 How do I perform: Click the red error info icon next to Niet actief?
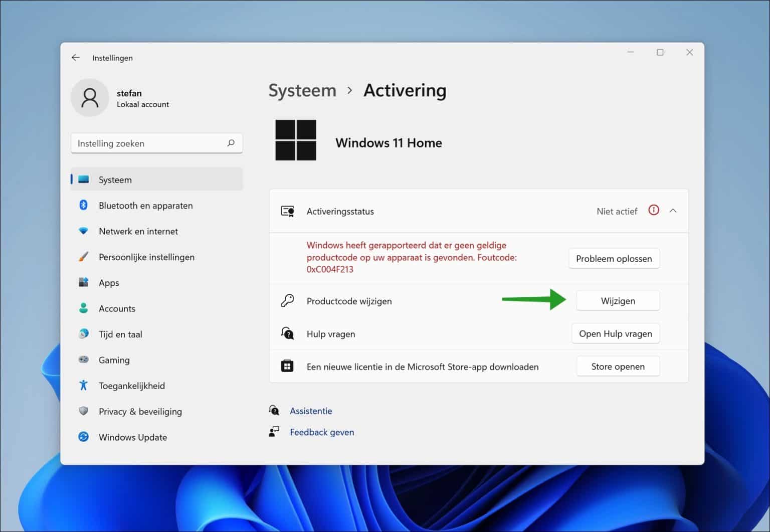pos(653,211)
